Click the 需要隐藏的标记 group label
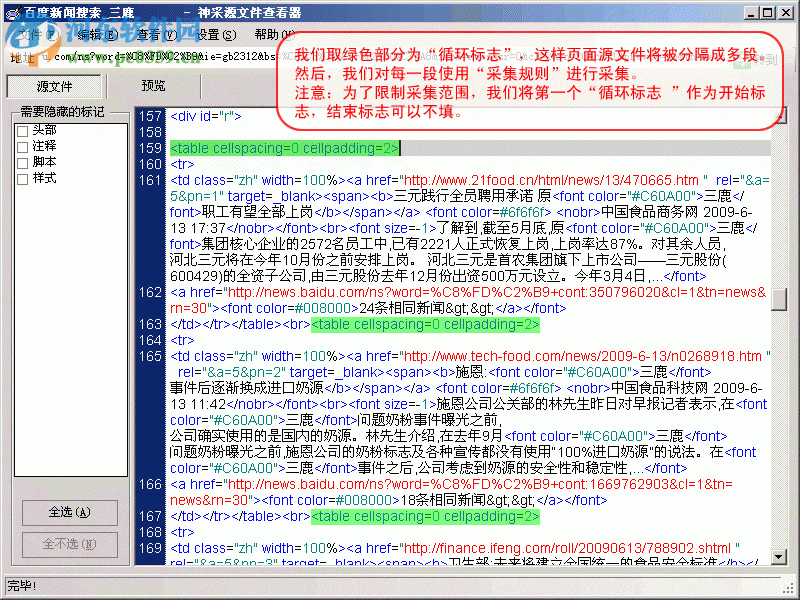The image size is (800, 600). pyautogui.click(x=62, y=112)
